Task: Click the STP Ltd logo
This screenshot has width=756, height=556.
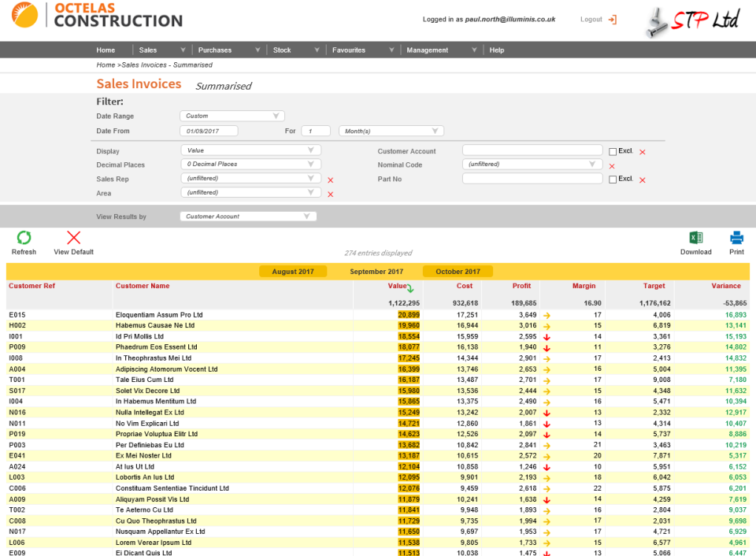Action: (x=692, y=22)
